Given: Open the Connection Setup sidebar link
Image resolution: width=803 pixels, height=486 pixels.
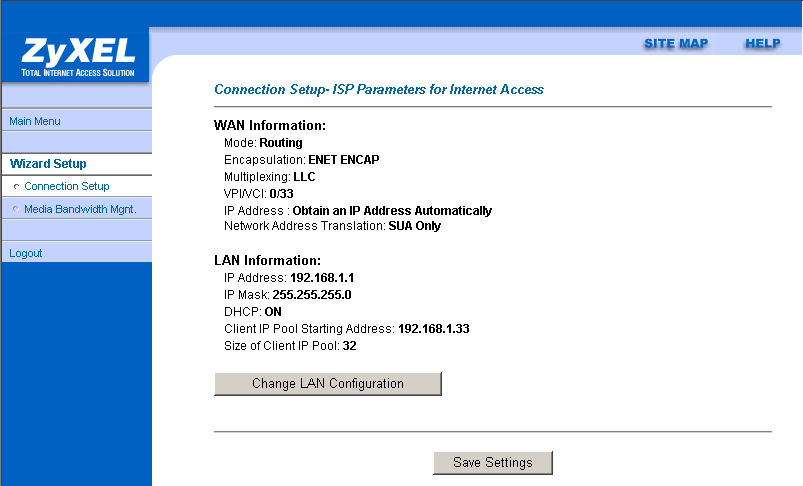Looking at the screenshot, I should coord(67,187).
